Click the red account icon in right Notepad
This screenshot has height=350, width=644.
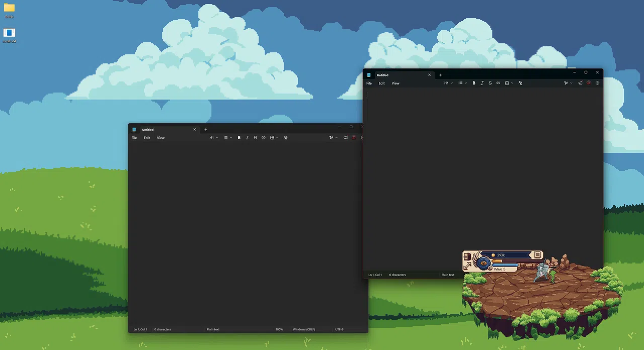coord(589,83)
